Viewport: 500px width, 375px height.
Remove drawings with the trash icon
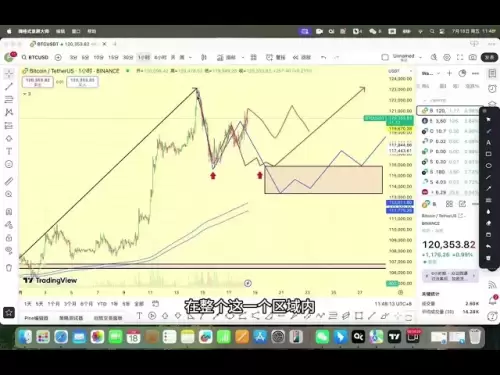click(x=9, y=268)
